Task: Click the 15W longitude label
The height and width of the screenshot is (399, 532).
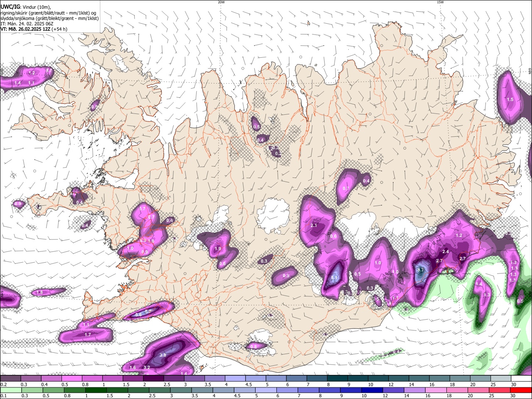Action: click(440, 2)
